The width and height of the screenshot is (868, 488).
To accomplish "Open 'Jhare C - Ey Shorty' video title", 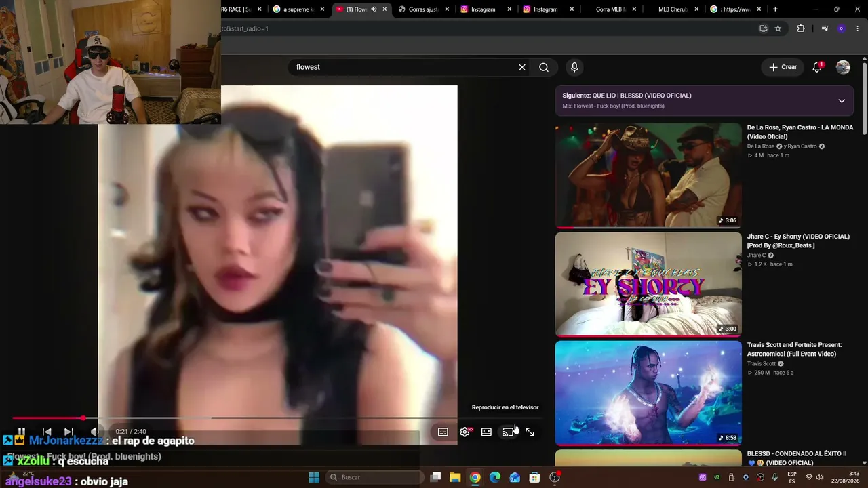I will (798, 241).
